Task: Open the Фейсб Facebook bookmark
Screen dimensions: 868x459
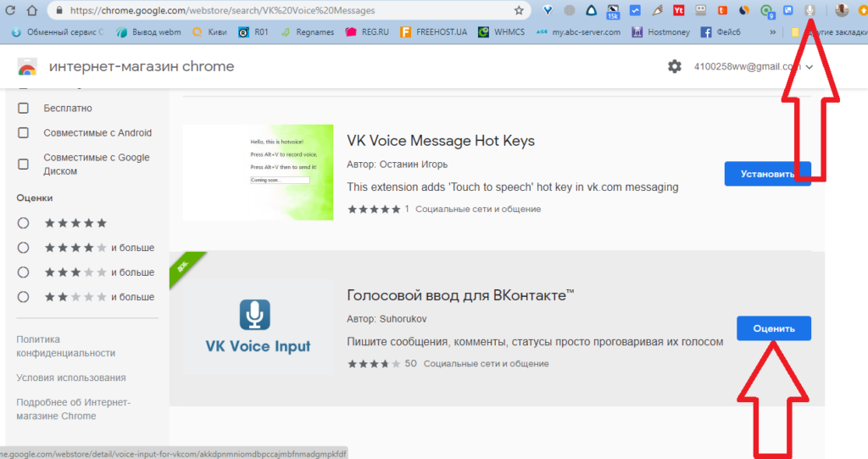Action: pyautogui.click(x=721, y=32)
